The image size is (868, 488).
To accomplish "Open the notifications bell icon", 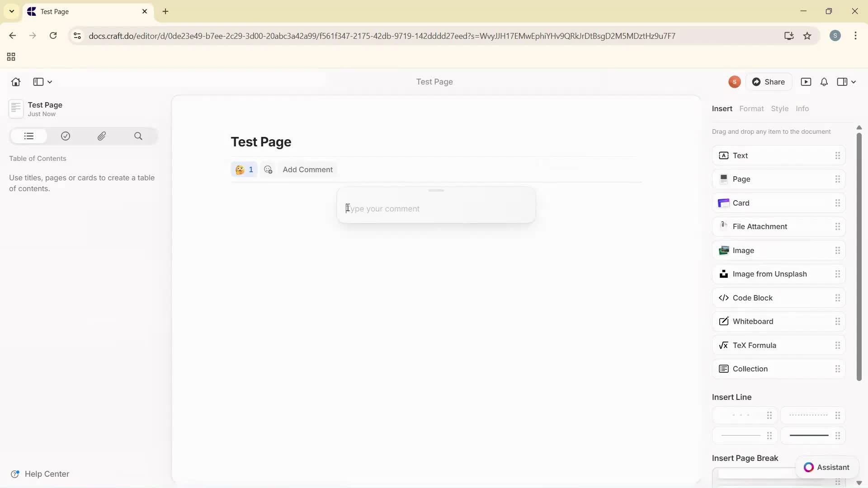I will [824, 82].
